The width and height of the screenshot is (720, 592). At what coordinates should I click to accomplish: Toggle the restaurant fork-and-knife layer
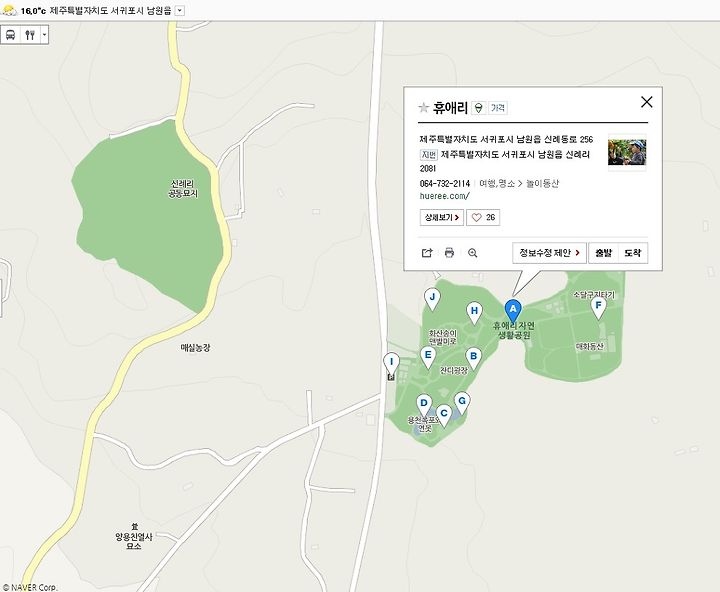(x=30, y=35)
